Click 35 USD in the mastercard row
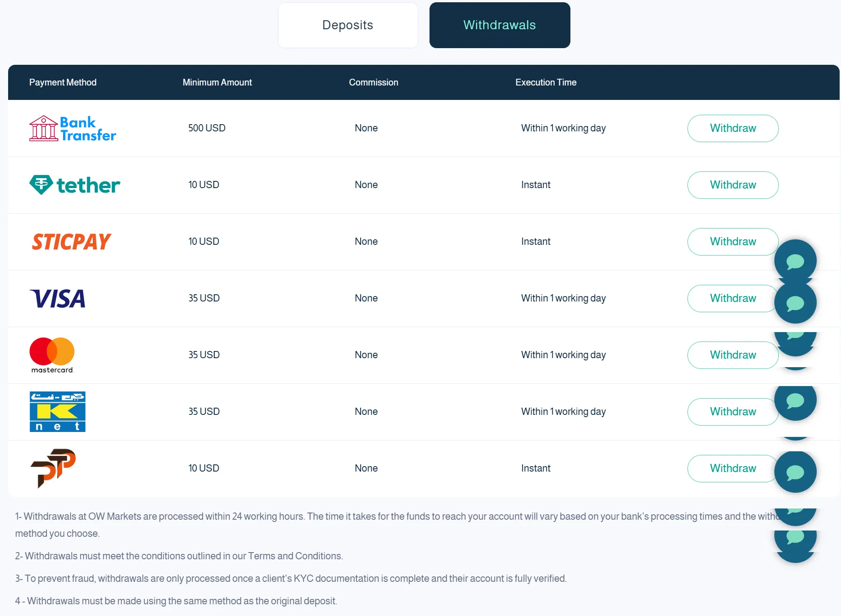 click(204, 355)
